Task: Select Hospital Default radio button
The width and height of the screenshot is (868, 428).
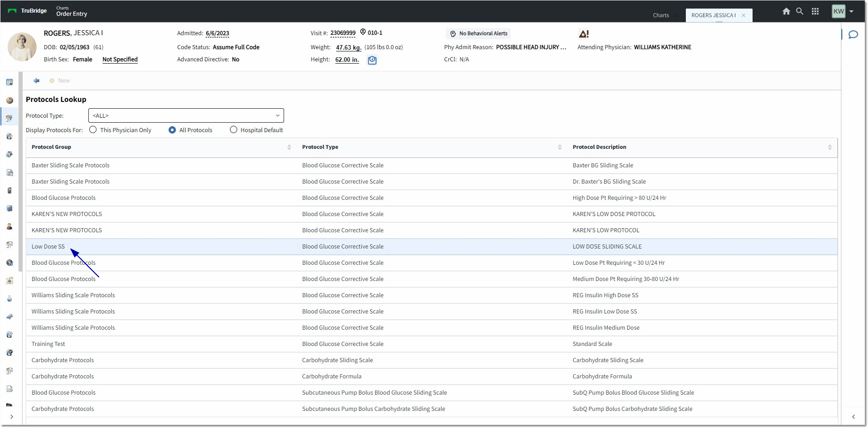Action: coord(234,129)
